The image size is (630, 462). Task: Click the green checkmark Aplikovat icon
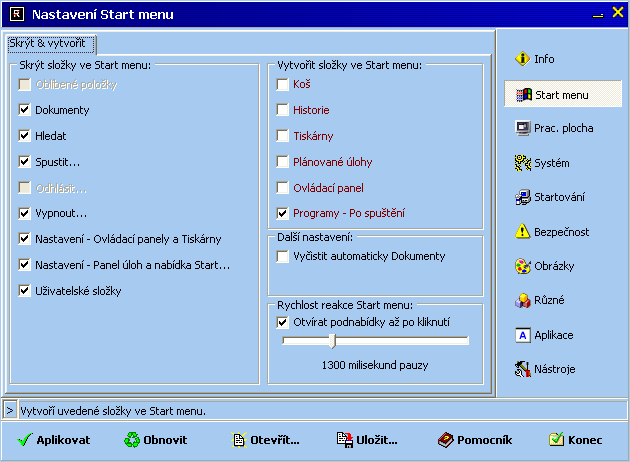click(x=25, y=440)
